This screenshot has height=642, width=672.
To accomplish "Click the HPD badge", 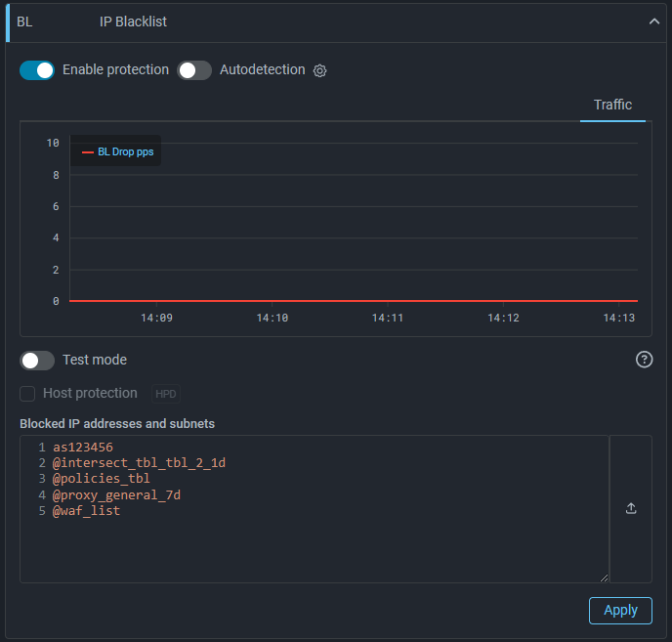I will (166, 394).
